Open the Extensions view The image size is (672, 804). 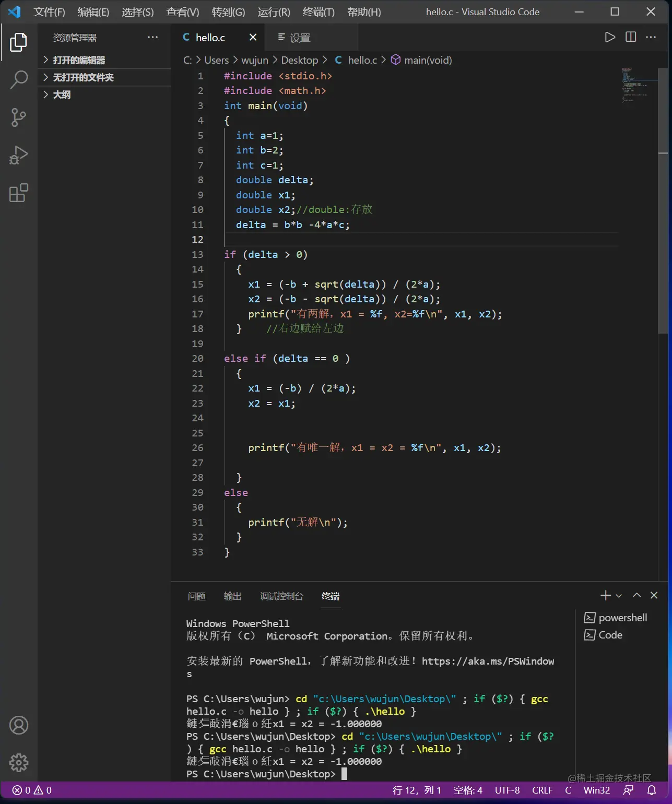[x=19, y=193]
